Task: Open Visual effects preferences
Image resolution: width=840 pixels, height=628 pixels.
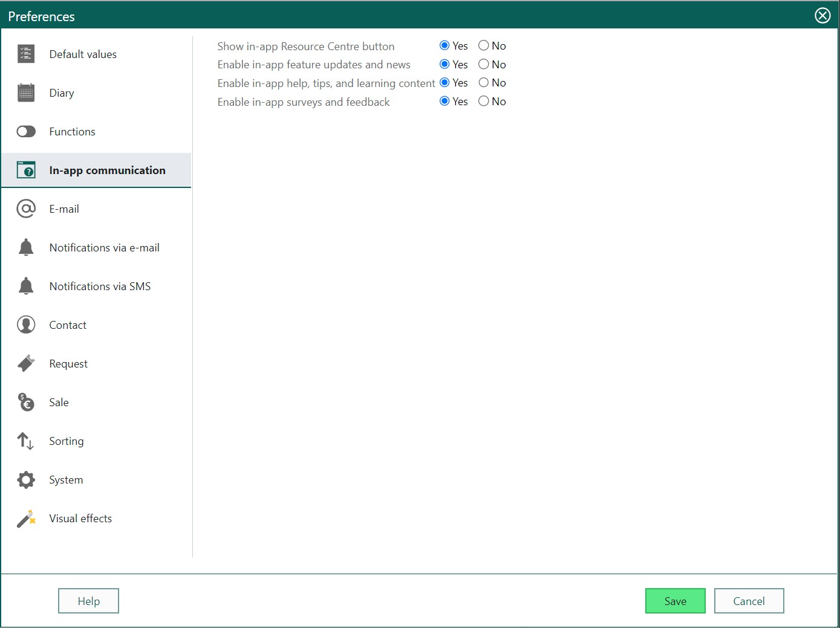Action: pyautogui.click(x=96, y=519)
